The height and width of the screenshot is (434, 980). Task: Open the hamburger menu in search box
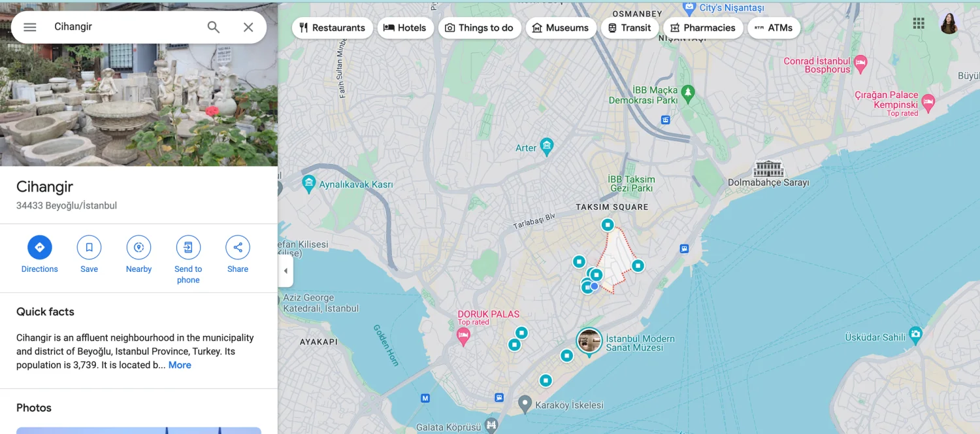[x=30, y=27]
